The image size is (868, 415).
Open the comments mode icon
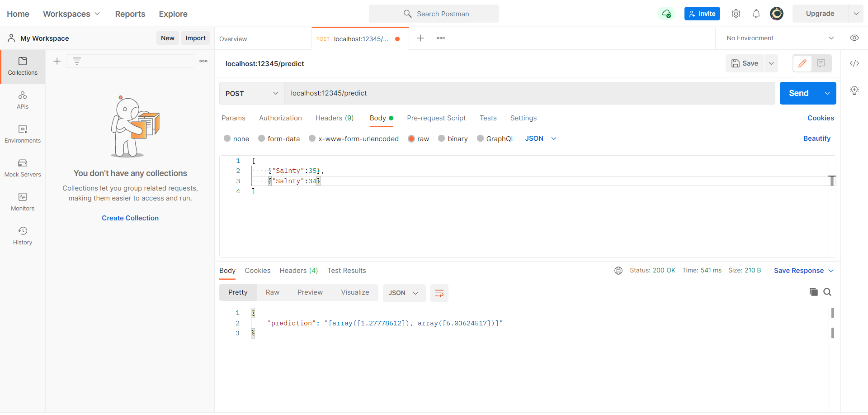[x=821, y=63]
